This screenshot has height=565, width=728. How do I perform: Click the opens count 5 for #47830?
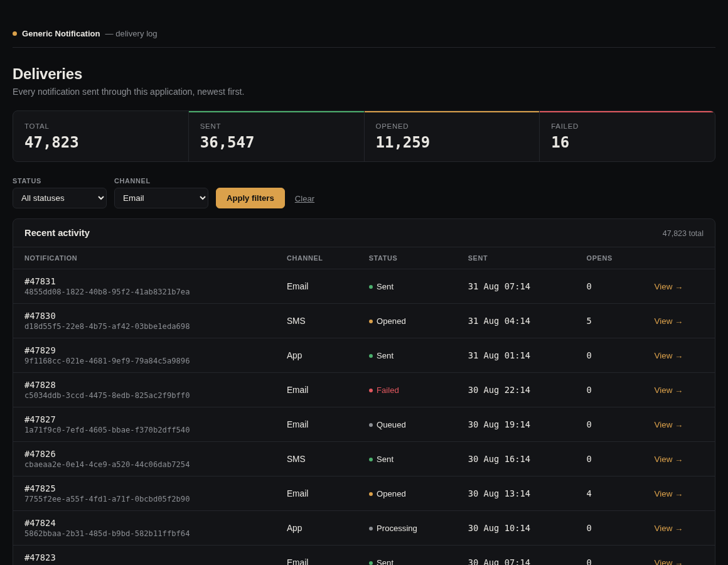coord(589,321)
